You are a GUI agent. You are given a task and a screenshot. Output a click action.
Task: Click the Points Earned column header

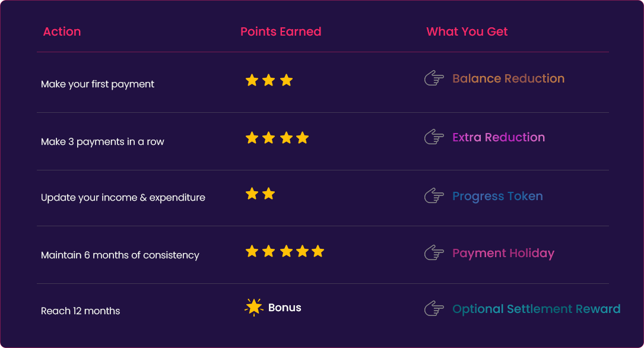[x=281, y=31]
